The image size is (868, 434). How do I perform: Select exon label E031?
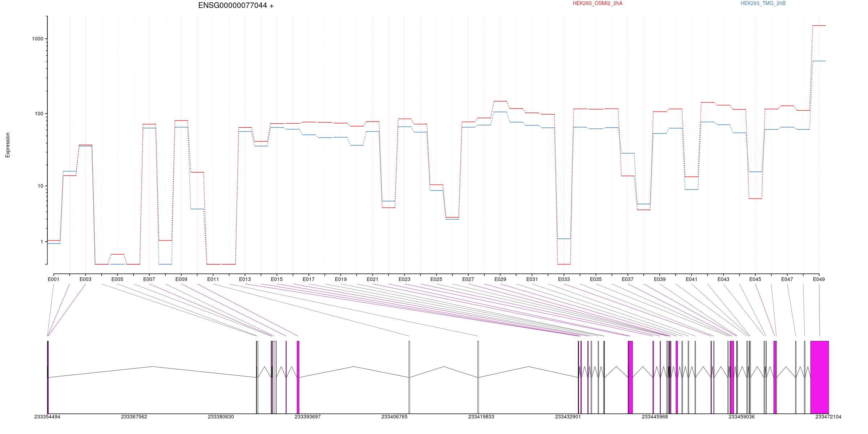pos(532,279)
